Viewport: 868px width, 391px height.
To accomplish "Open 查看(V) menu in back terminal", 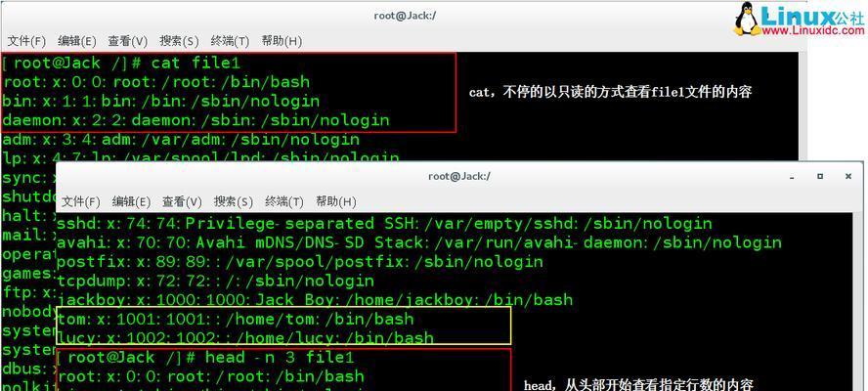I will [128, 41].
